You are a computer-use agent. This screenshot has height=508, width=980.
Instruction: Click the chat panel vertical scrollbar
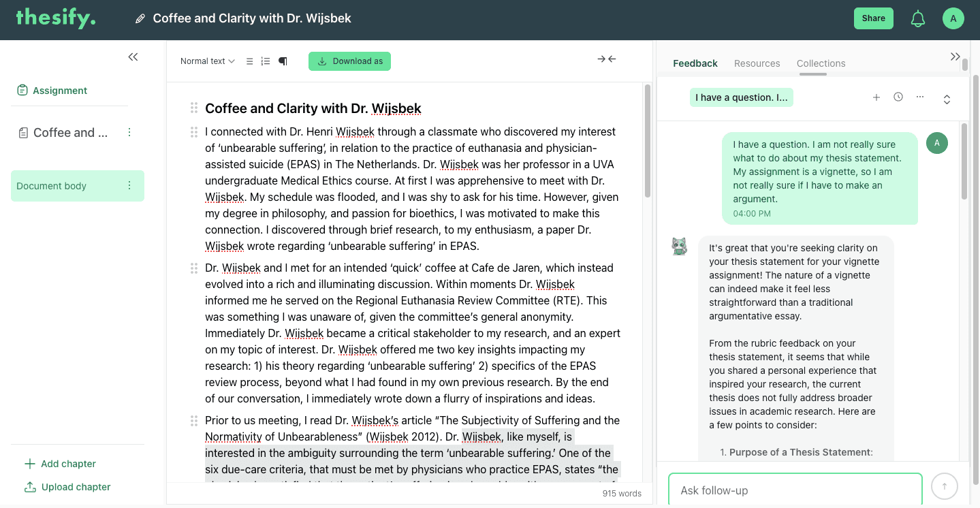[964, 162]
